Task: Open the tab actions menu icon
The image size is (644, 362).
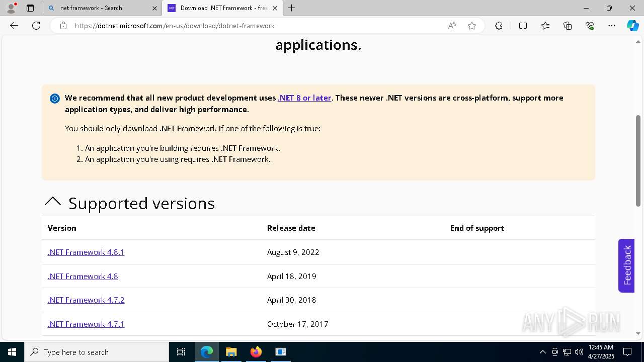Action: click(x=30, y=8)
